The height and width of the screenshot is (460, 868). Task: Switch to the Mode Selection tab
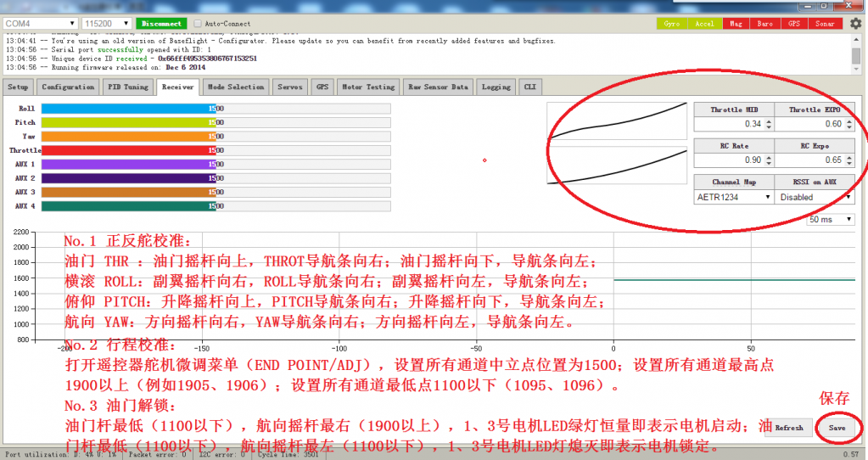coord(236,87)
